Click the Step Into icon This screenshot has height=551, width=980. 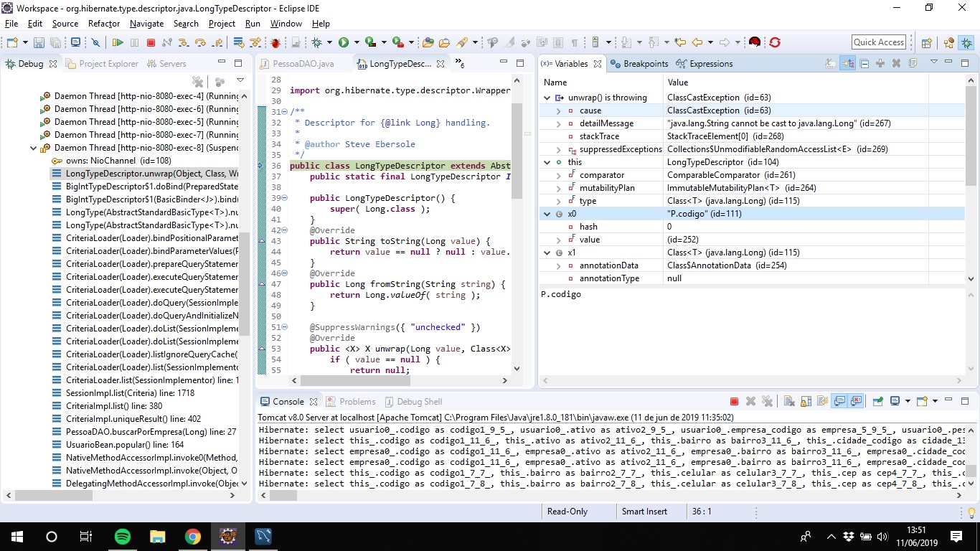coord(184,42)
